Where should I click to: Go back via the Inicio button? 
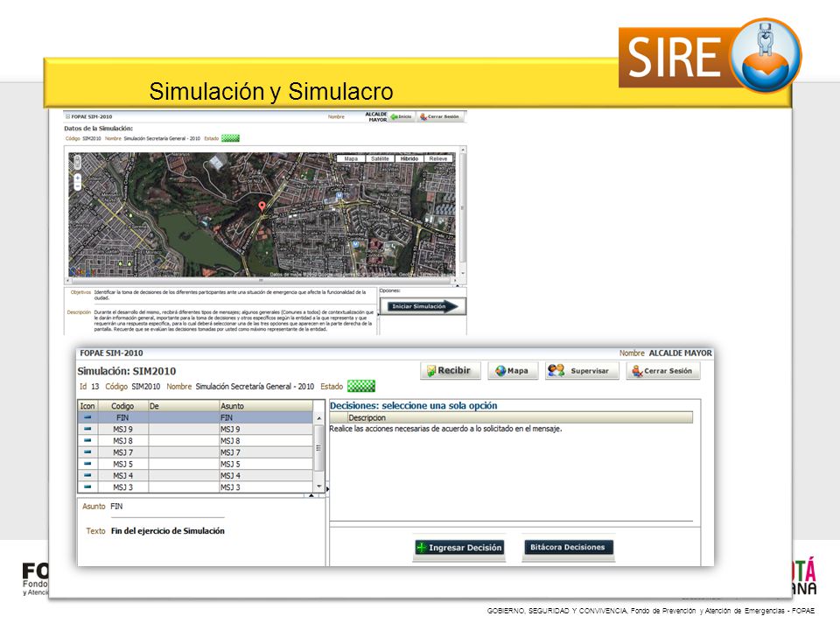[402, 116]
